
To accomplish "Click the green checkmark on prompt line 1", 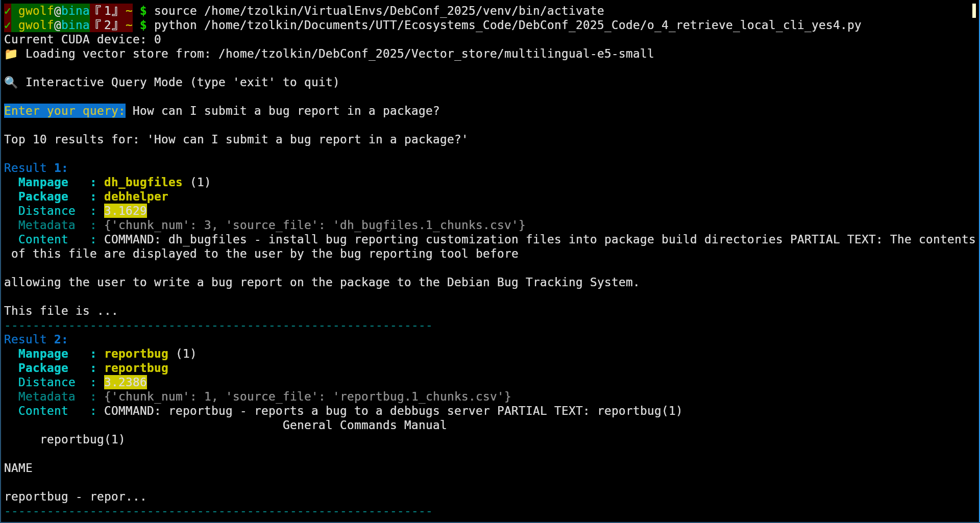I will point(7,11).
